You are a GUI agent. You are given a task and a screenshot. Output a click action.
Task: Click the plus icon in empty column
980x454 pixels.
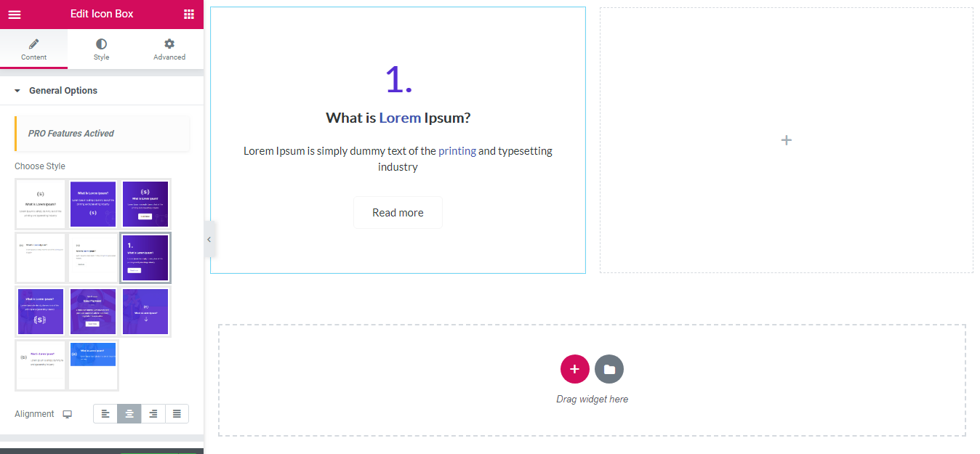pos(786,140)
